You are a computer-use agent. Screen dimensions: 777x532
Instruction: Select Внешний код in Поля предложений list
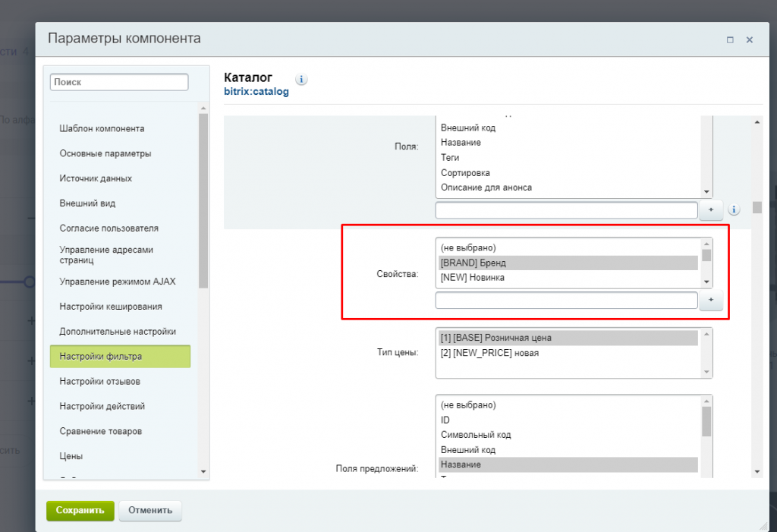point(568,450)
